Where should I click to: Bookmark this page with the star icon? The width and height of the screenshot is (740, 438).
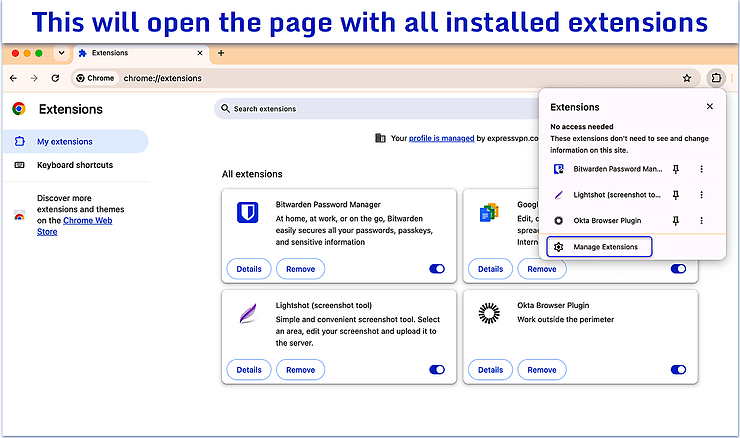click(x=687, y=78)
